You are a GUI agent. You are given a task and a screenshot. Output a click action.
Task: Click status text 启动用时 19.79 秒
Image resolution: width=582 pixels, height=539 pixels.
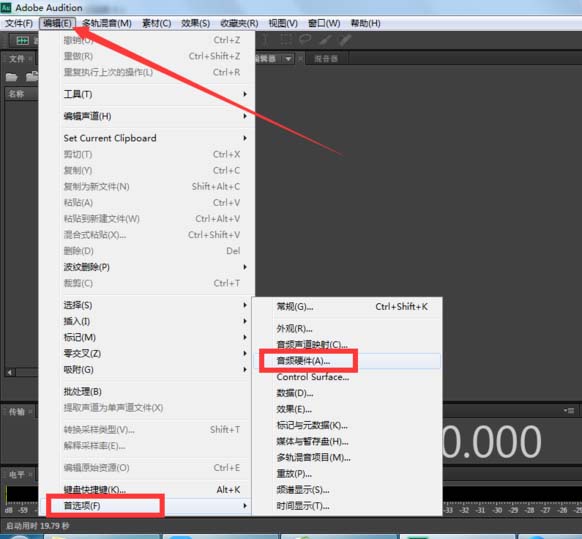point(37,526)
